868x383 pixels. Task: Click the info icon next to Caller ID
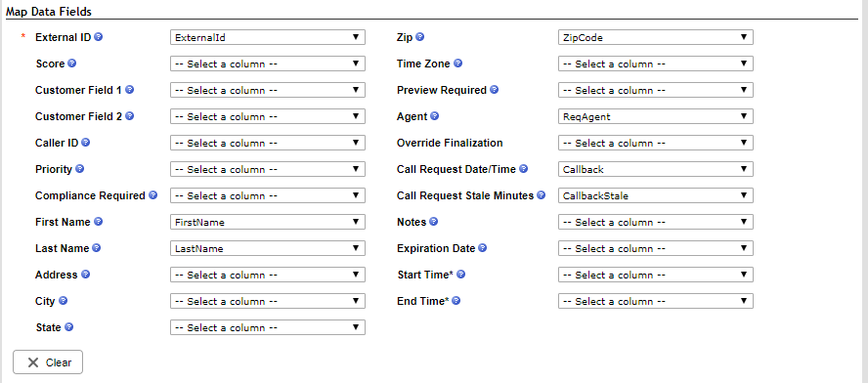pyautogui.click(x=85, y=143)
